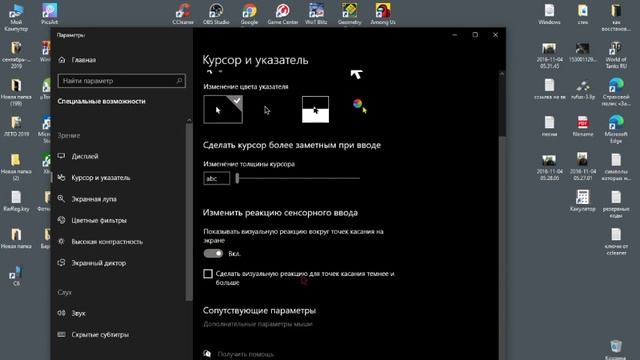Image resolution: width=640 pixels, height=360 pixels.
Task: Minimize the Параметры settings window
Action: (455, 35)
